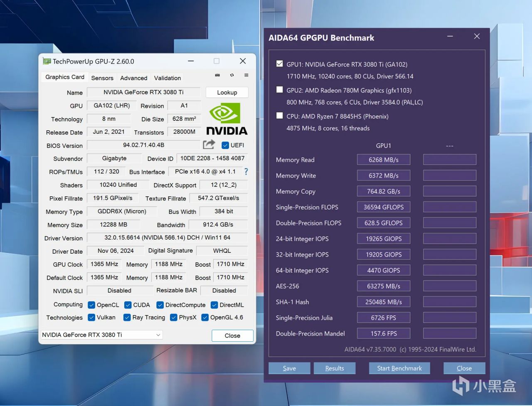Click the GPU field GA102 (LHR)
532x406 pixels.
[112, 105]
